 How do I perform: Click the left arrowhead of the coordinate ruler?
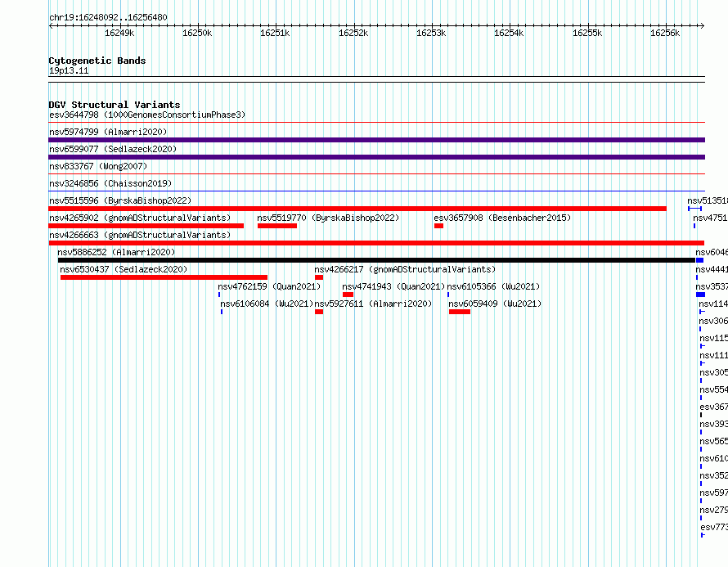51,25
